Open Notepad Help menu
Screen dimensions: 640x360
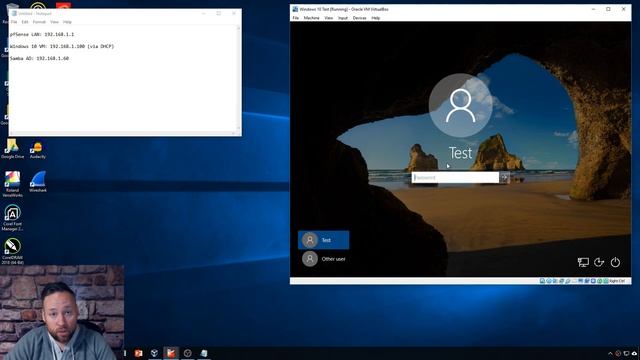pyautogui.click(x=67, y=22)
